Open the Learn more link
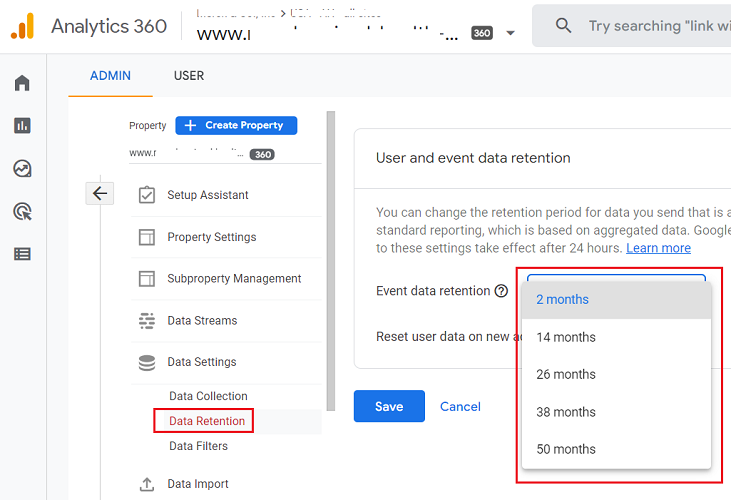This screenshot has height=500, width=731. pyautogui.click(x=658, y=248)
